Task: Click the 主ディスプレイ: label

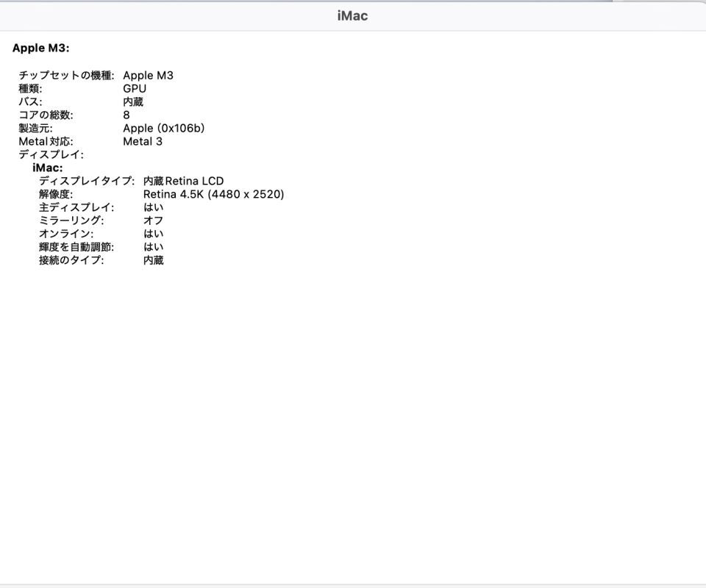Action: coord(76,207)
